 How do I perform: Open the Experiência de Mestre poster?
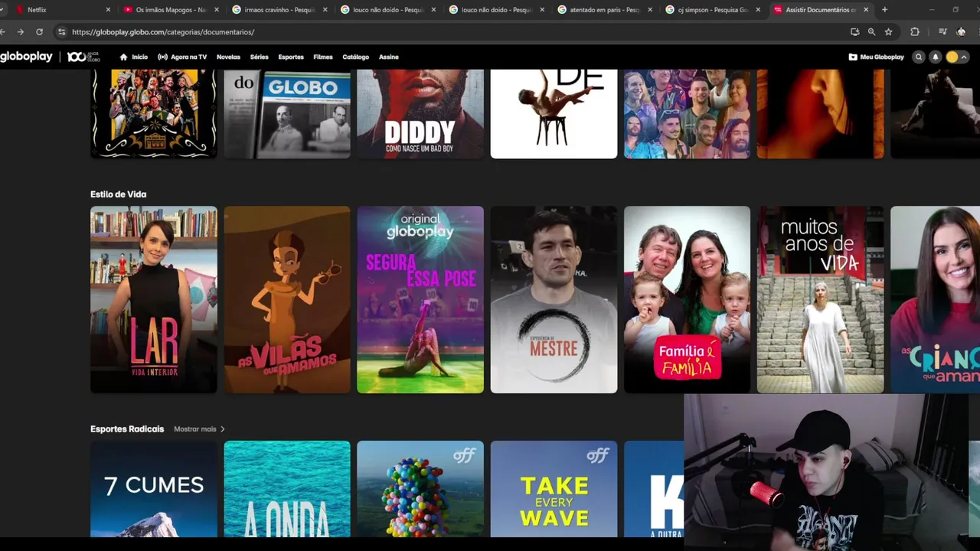coord(554,299)
